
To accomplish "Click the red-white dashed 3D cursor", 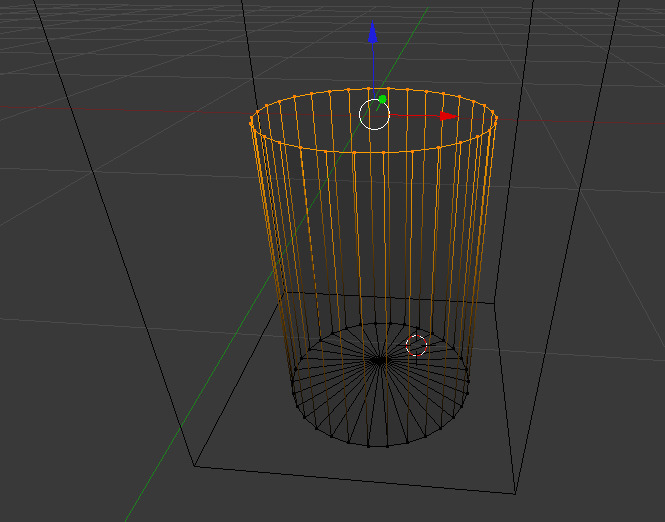I will tap(416, 345).
